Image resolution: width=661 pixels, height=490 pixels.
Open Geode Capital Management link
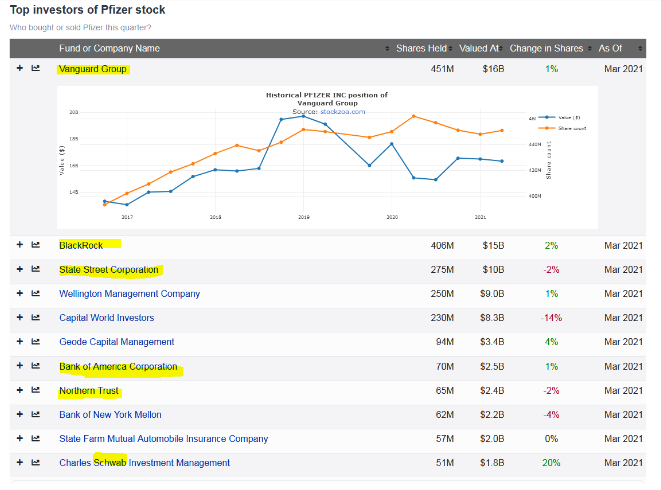116,342
